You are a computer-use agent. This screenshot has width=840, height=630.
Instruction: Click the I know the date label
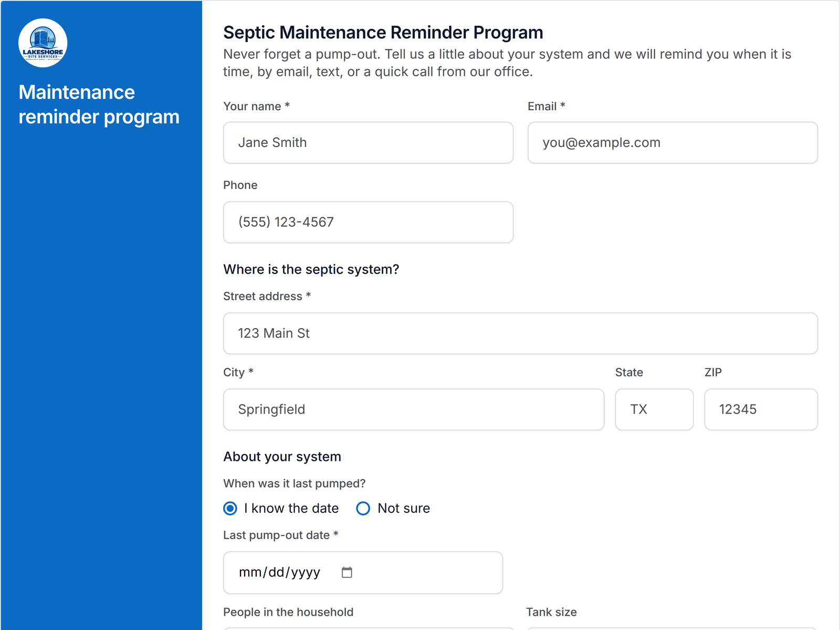(x=291, y=508)
